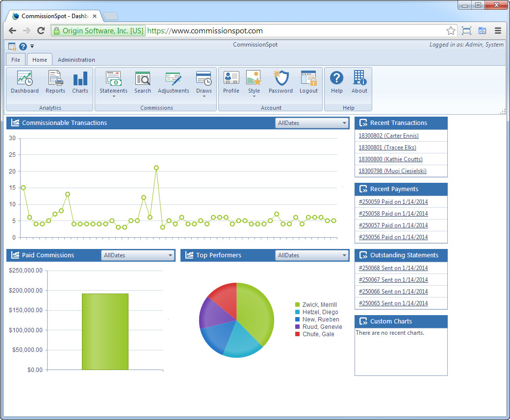Image resolution: width=510 pixels, height=420 pixels.
Task: Click the browser address bar URL
Action: (205, 30)
